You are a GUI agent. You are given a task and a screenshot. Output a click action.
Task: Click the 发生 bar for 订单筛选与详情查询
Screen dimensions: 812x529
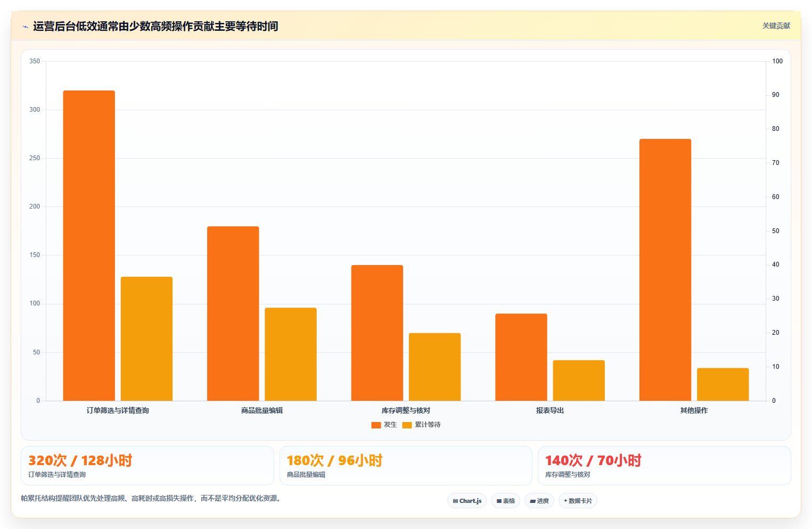point(89,245)
